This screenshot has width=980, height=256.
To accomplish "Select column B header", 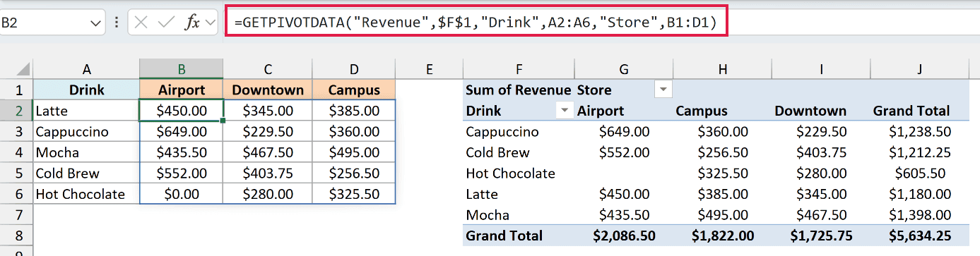I will pyautogui.click(x=182, y=69).
